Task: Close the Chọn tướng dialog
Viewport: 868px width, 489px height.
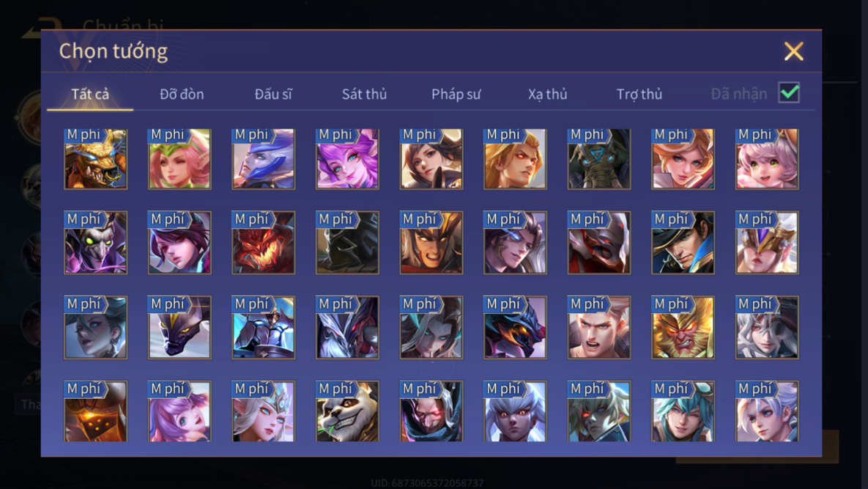Action: [794, 51]
